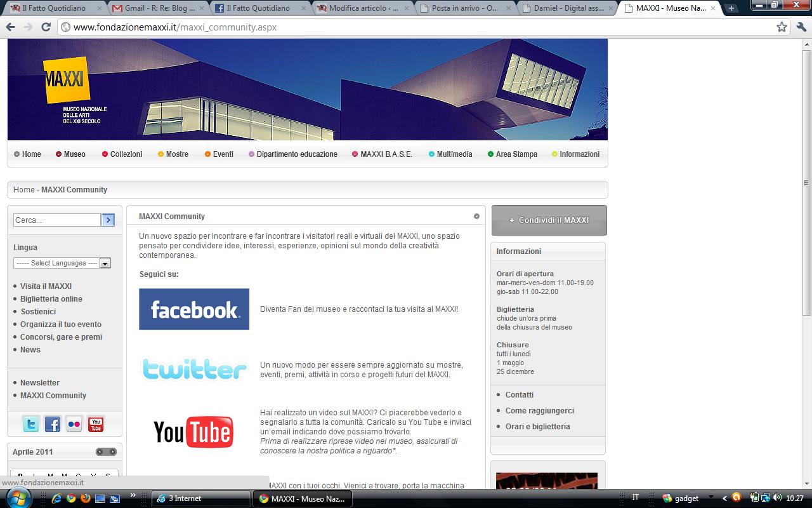Click the small YouTube sidebar icon
Screen dimensions: 812x508
[x=96, y=424]
